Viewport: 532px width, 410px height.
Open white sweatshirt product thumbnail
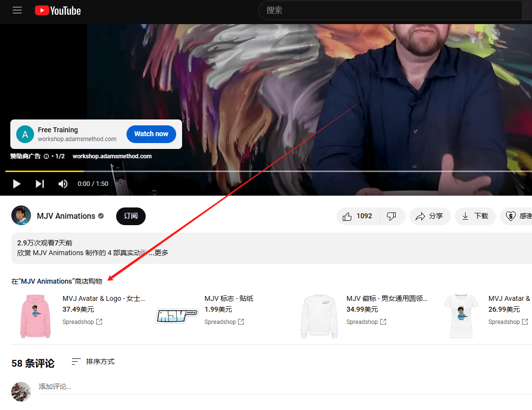[319, 316]
